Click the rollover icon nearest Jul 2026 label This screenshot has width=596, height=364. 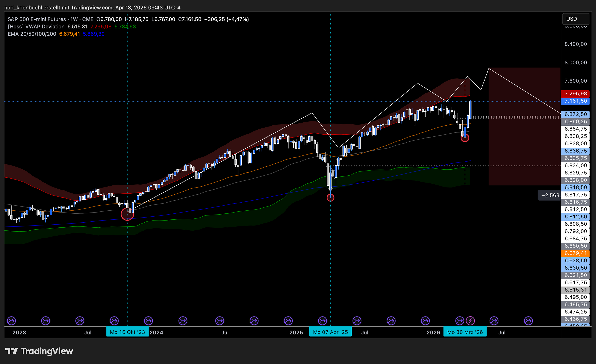[494, 321]
